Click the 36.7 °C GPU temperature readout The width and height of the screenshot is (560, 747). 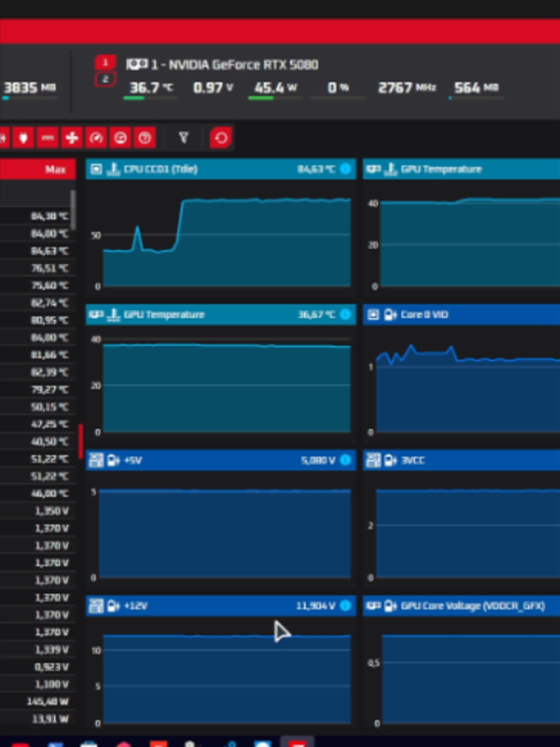pos(151,88)
